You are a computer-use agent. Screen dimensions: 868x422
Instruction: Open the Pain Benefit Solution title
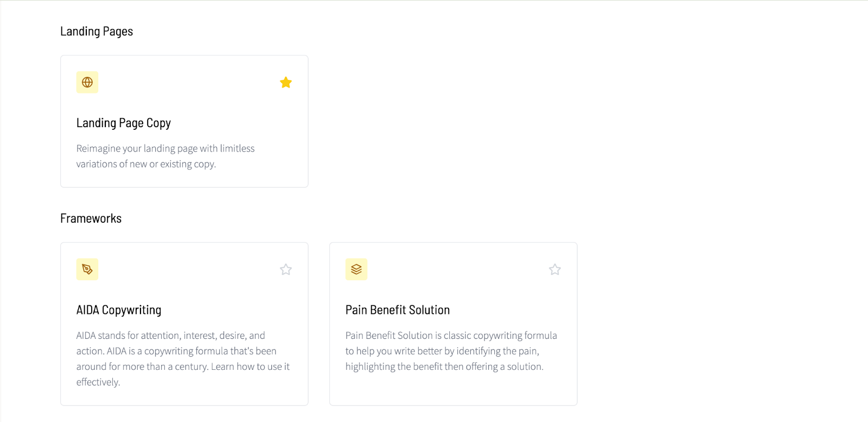pyautogui.click(x=398, y=310)
